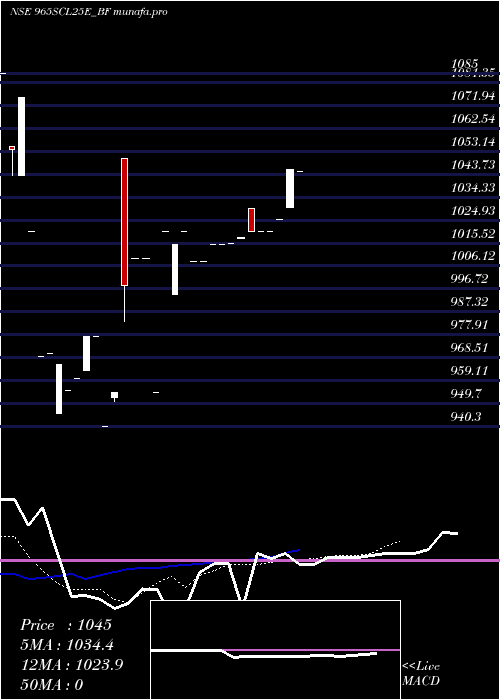This screenshot has width=500, height=700.
Task: Click the small red candle near 1024.93
Action: (252, 220)
